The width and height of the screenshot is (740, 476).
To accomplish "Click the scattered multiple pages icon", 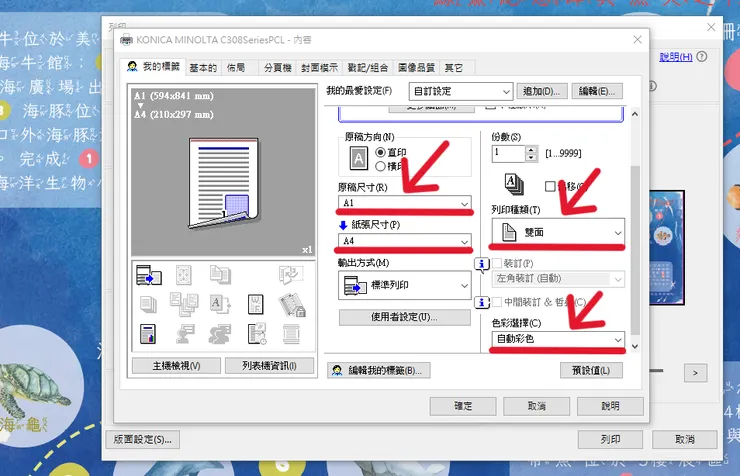I will [x=184, y=304].
